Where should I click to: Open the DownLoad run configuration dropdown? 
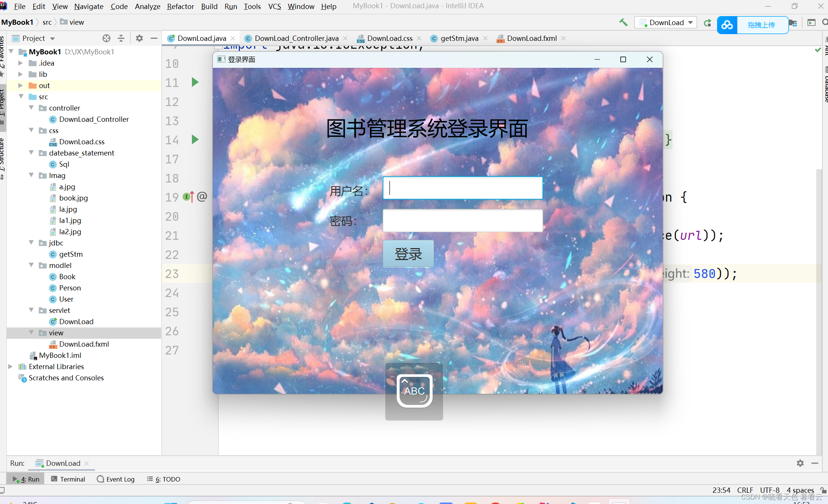click(666, 22)
